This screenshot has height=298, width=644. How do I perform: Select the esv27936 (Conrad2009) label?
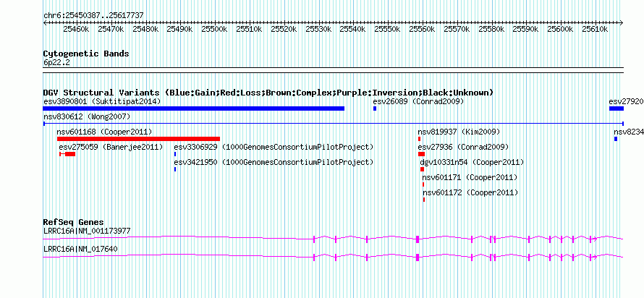[463, 147]
